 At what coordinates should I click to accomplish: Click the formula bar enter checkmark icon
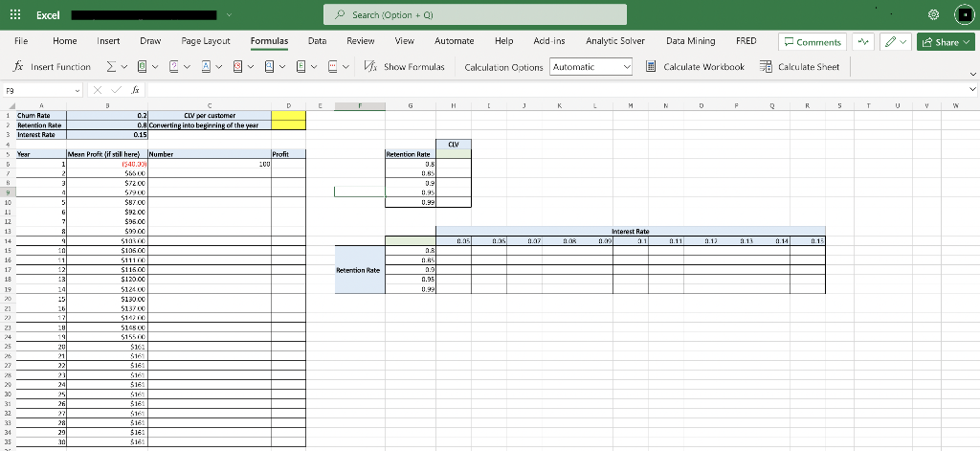click(116, 91)
